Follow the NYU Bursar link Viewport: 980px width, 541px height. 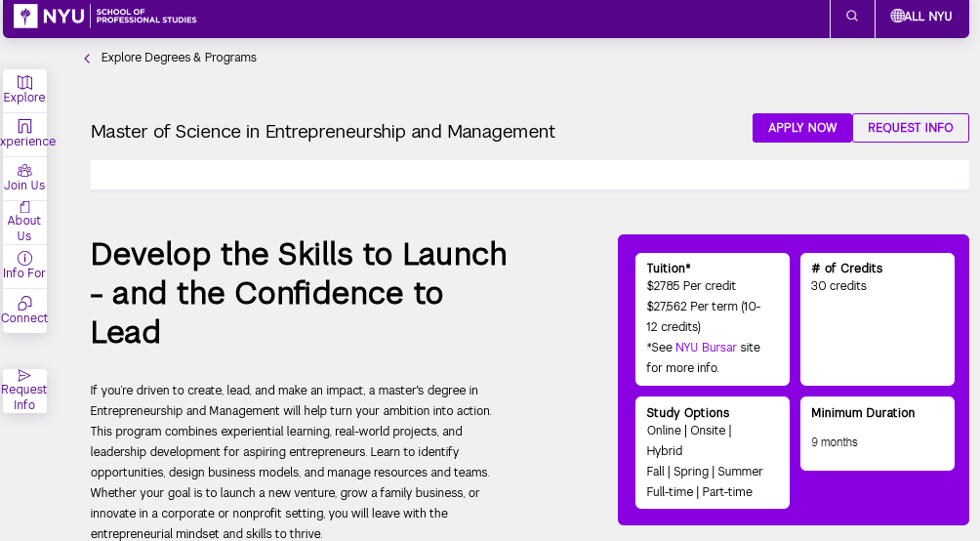point(706,347)
